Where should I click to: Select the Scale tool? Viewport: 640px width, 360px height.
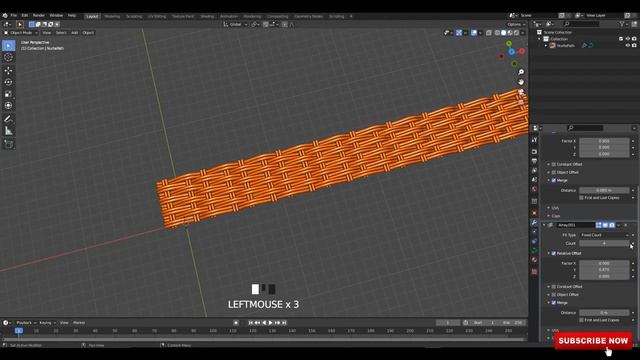pos(9,94)
